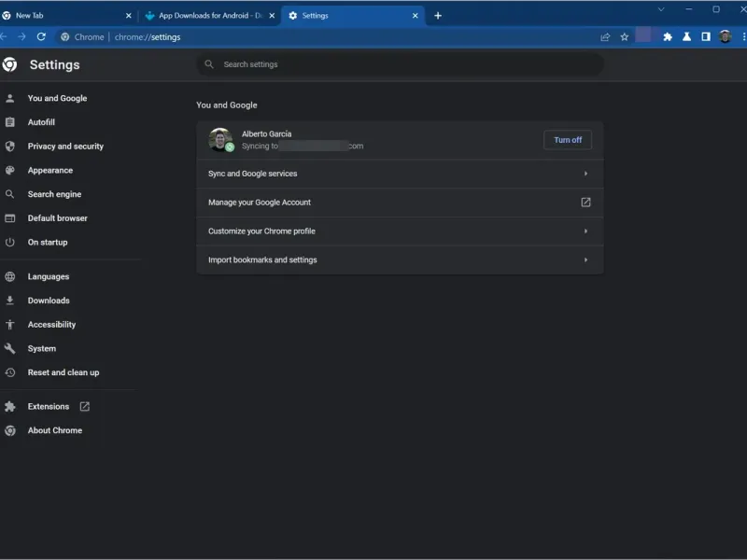Click the Search engine magnifier icon

[x=9, y=194]
